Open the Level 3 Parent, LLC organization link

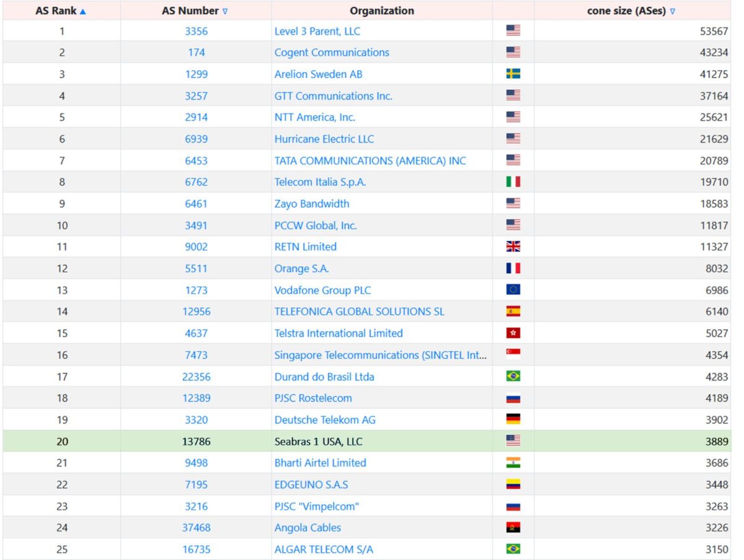(317, 31)
